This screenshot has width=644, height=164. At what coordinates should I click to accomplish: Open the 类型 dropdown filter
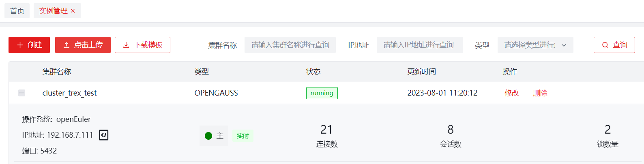coord(529,45)
